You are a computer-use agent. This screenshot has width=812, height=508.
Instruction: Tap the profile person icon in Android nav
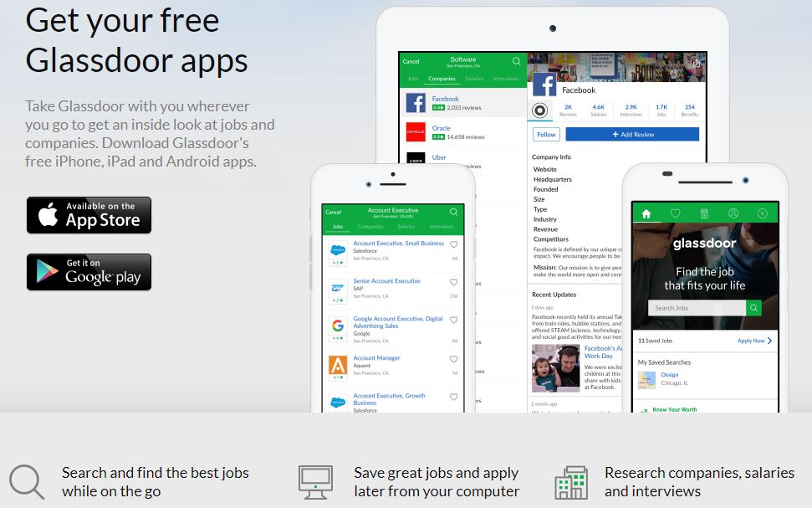[733, 213]
